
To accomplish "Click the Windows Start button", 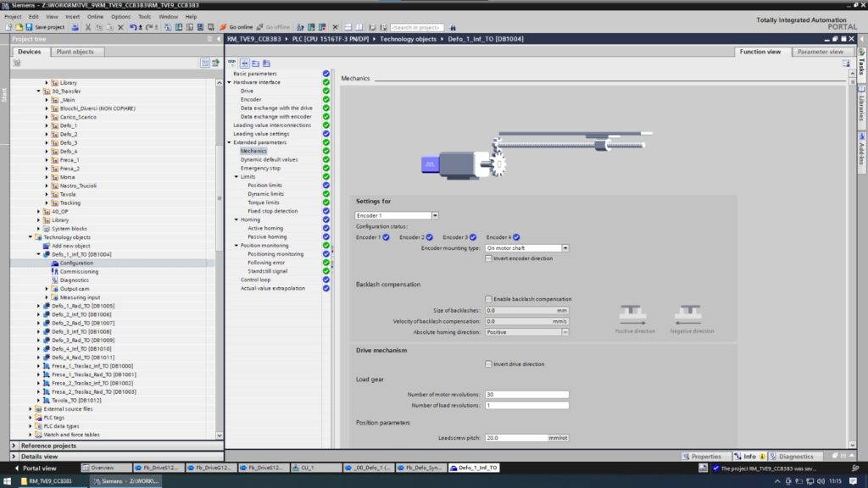I will point(7,481).
